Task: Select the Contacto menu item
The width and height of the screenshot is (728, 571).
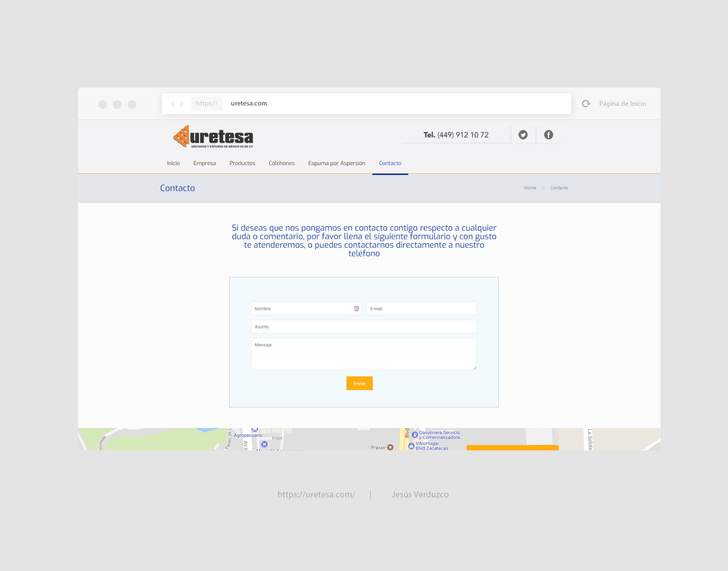Action: click(390, 163)
